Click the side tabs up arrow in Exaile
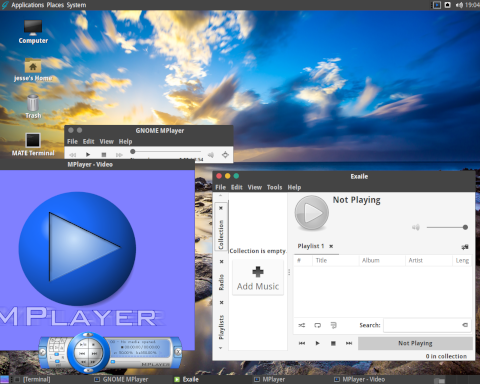Viewport: 480px width, 384px height. click(x=220, y=196)
